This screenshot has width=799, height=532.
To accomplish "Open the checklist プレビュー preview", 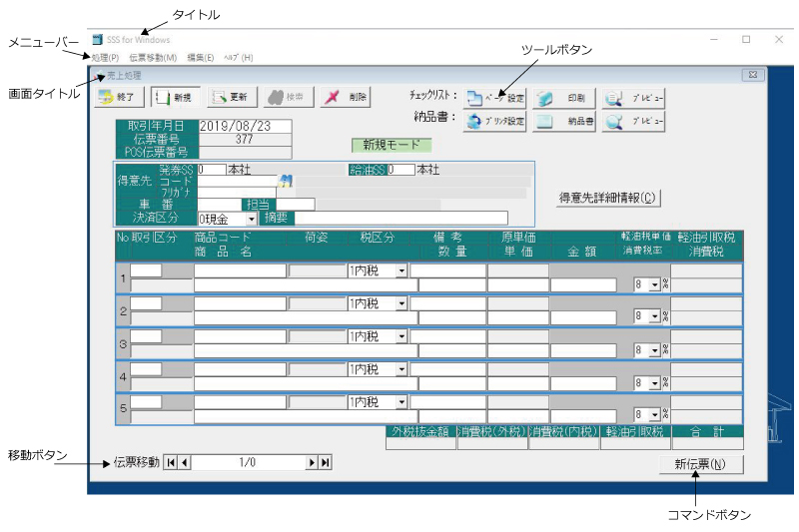I will (x=634, y=98).
